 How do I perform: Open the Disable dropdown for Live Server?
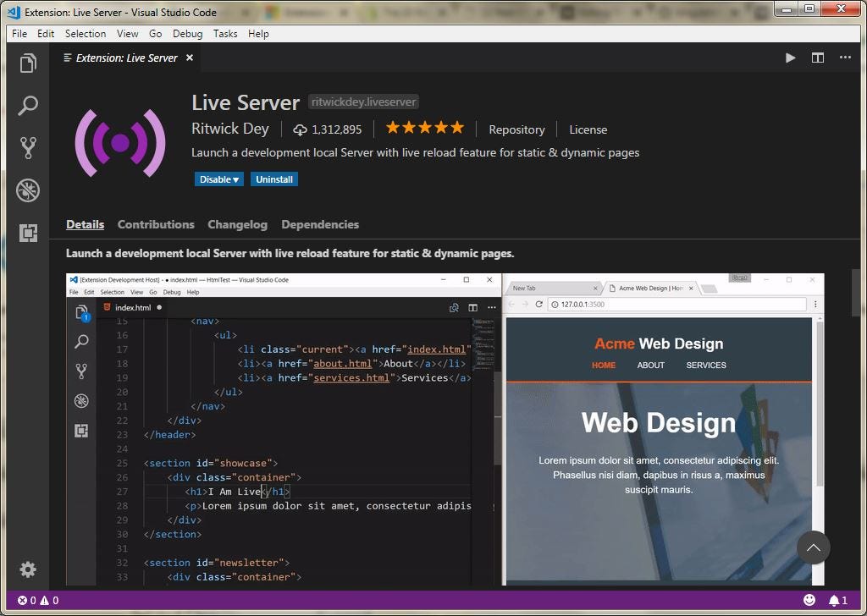coord(218,179)
